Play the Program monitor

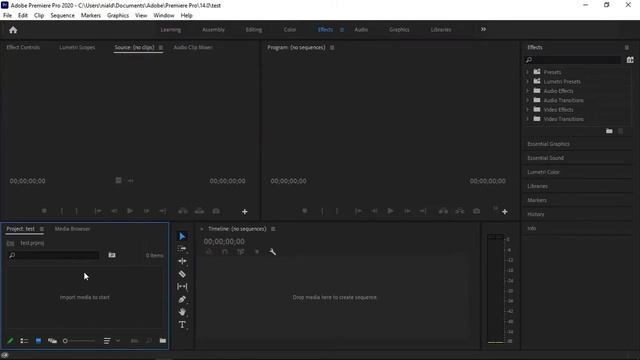(391, 211)
